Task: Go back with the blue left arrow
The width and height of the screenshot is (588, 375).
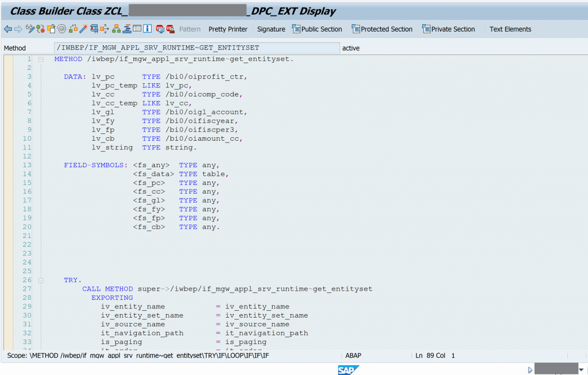Action: (x=8, y=29)
